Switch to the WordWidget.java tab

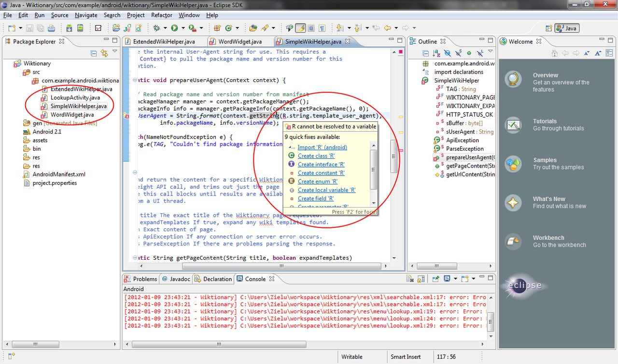(240, 42)
